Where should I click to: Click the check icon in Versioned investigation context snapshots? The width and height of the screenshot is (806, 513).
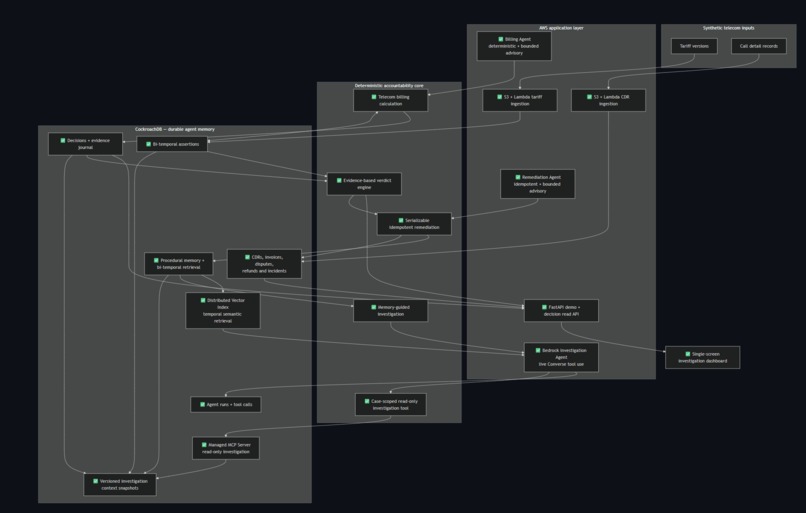tap(95, 482)
